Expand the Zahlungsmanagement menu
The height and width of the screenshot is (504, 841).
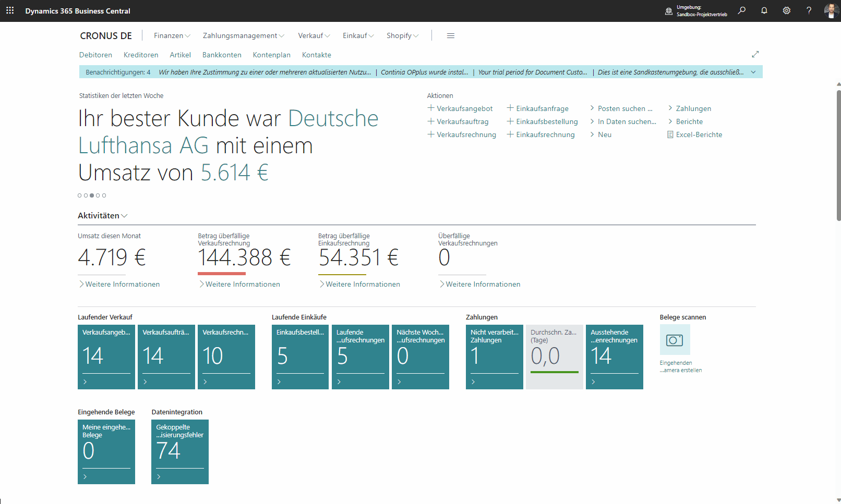244,35
